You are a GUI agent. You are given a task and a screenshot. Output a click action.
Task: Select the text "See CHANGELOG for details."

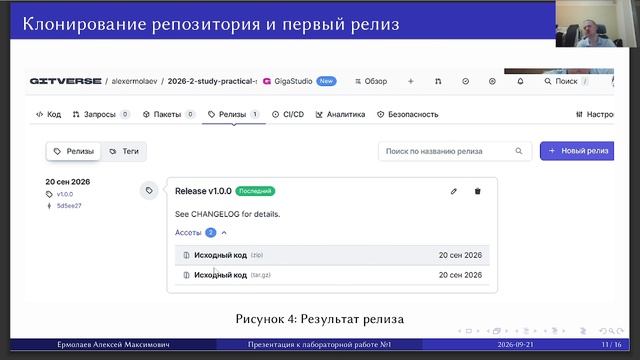pos(227,214)
